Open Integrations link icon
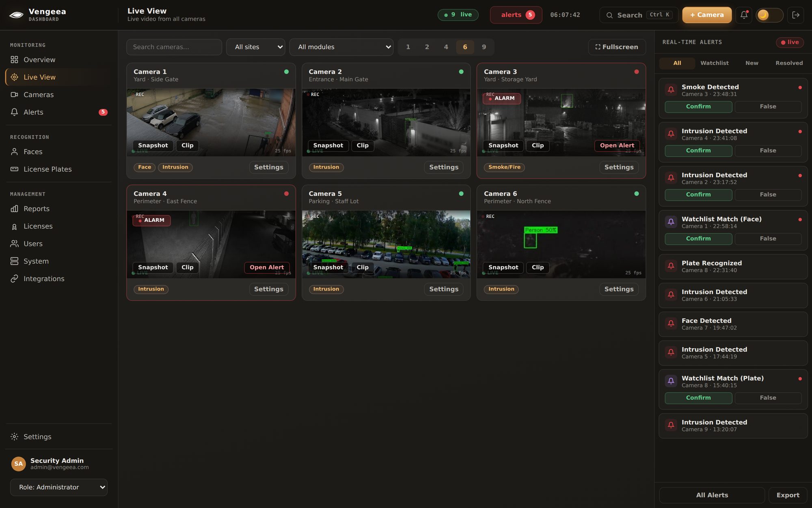This screenshot has width=812, height=508. 14,278
